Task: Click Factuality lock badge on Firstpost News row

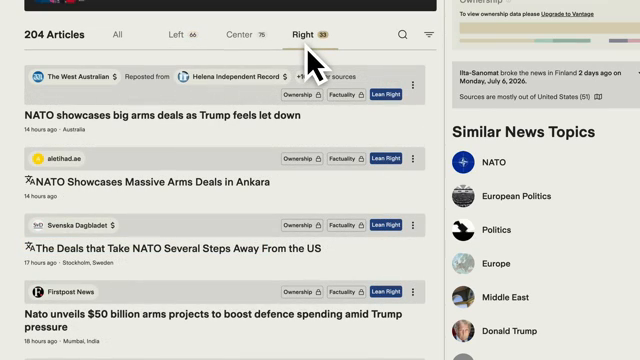Action: [346, 292]
